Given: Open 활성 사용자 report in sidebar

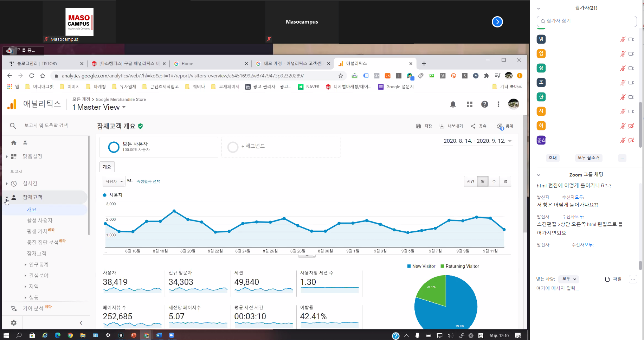Looking at the screenshot, I should [x=40, y=220].
